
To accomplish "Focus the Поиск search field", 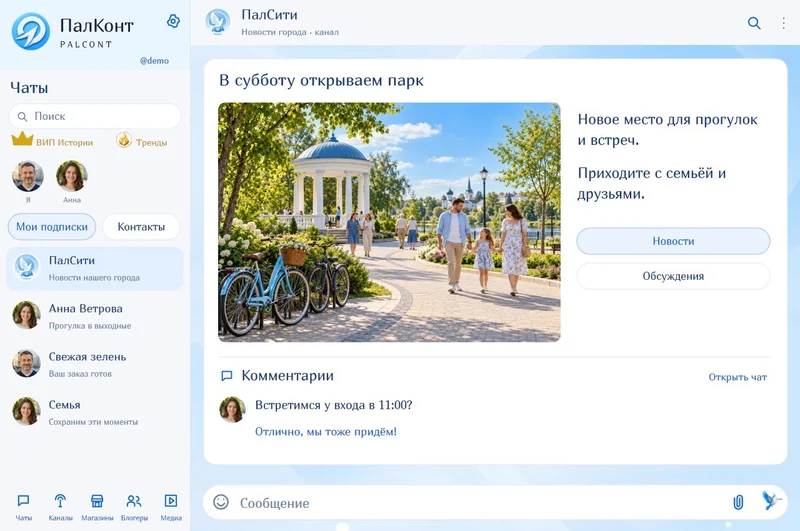I will [x=95, y=116].
